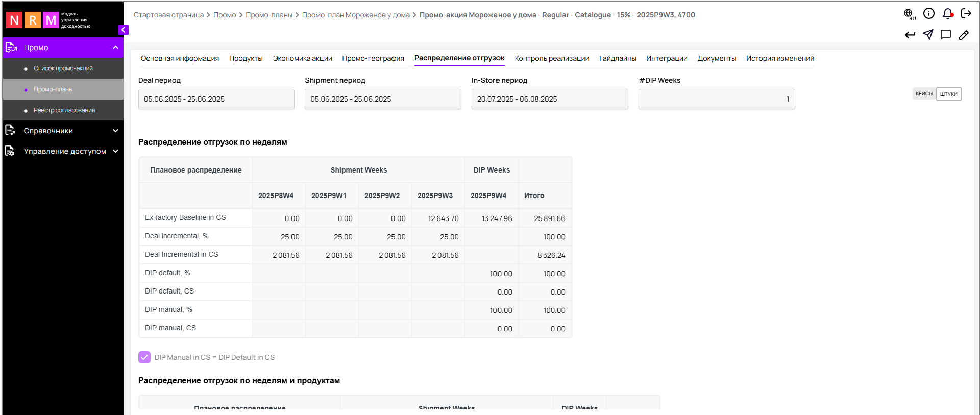The width and height of the screenshot is (980, 415).
Task: Switch to the Промо-география tab
Action: 373,58
